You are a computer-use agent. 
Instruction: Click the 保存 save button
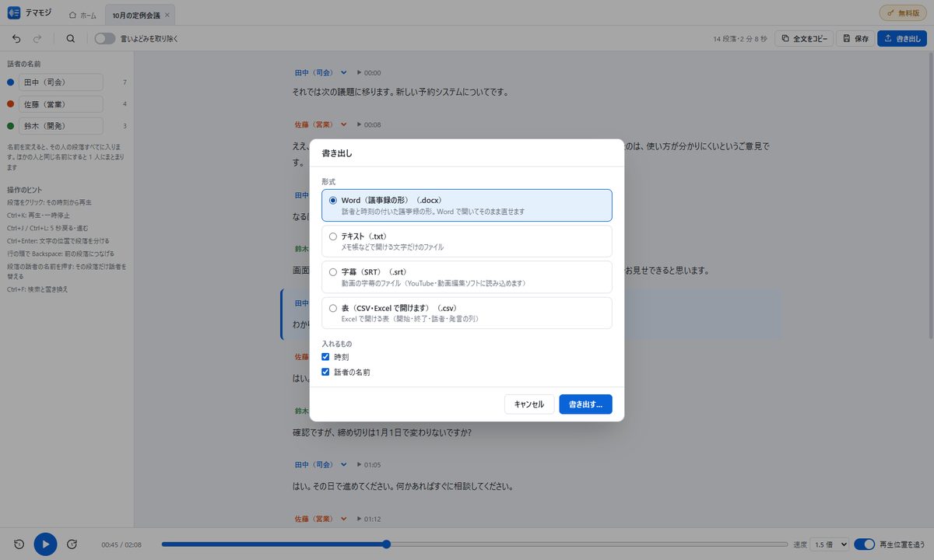click(x=855, y=38)
